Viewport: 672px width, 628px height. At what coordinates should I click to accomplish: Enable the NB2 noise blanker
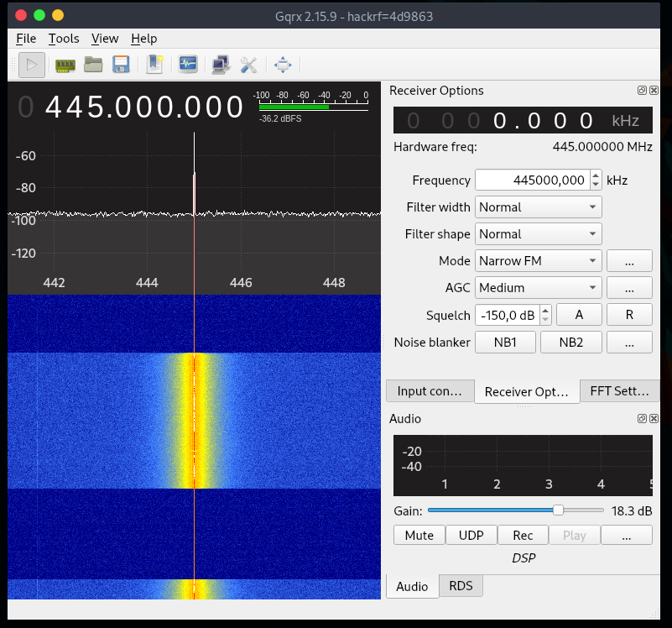pos(570,342)
